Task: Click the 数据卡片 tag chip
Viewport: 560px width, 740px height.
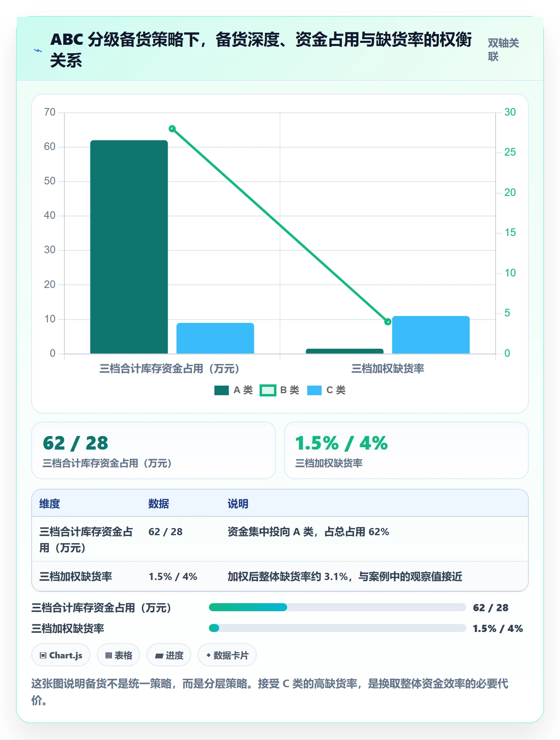Action: point(227,655)
